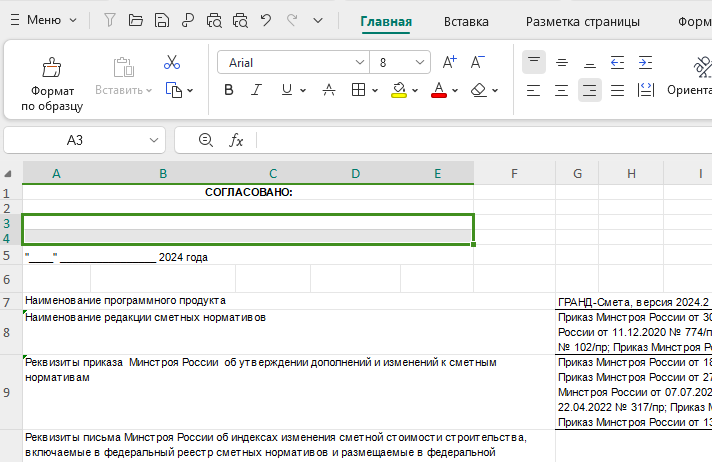Justify text alignment
Viewport: 712px width, 462px height.
click(x=617, y=90)
